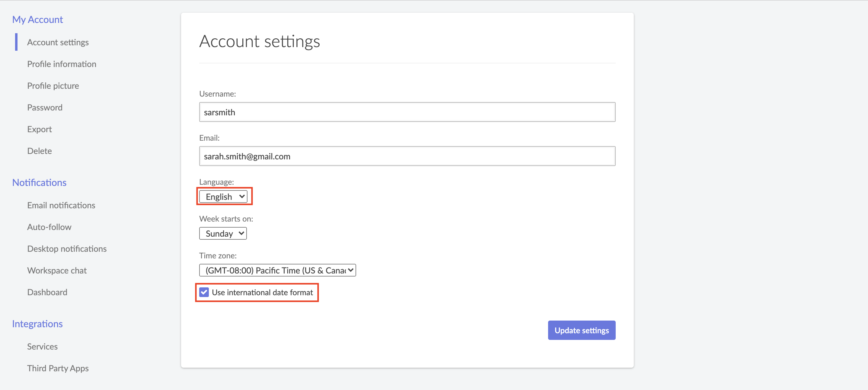The height and width of the screenshot is (390, 868).
Task: Click the Export sidebar link
Action: click(x=39, y=129)
